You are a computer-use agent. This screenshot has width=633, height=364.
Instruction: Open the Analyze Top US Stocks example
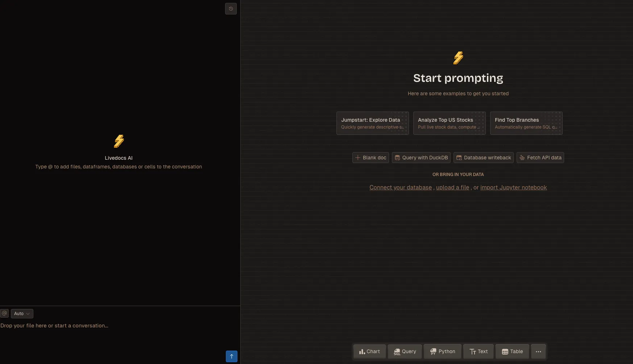(x=449, y=123)
